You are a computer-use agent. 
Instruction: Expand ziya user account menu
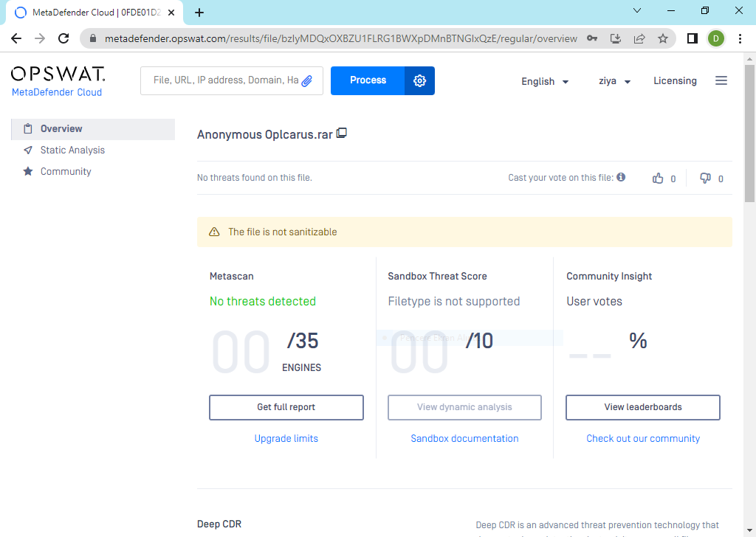(x=614, y=81)
